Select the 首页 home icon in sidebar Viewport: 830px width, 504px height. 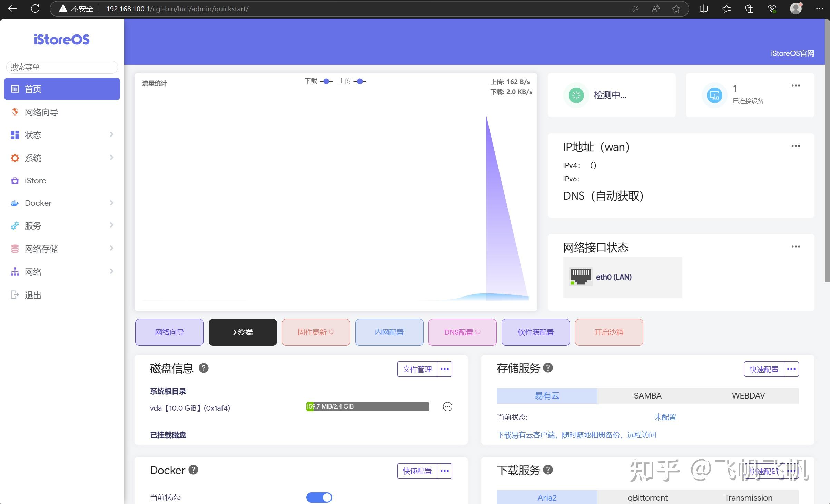(15, 89)
